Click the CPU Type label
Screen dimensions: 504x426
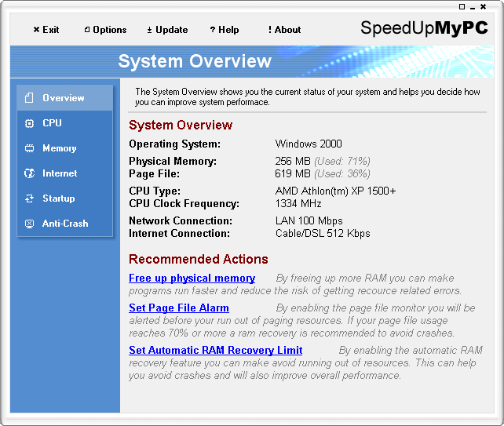155,191
